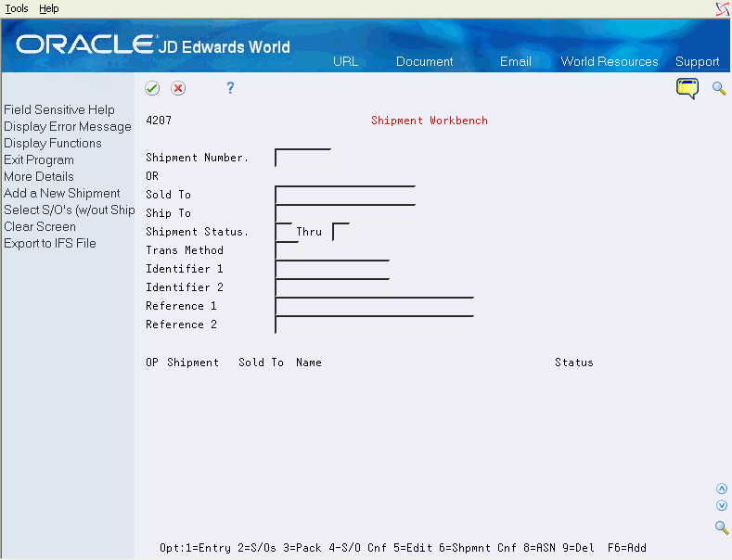
Task: Focus the Shipment Status from field
Action: click(283, 232)
